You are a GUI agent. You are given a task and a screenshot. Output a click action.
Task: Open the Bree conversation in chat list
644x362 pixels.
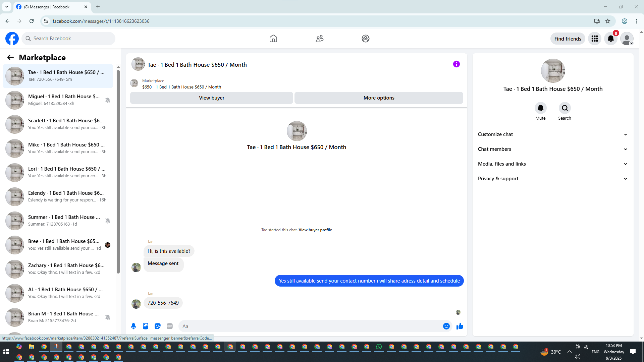[x=58, y=245]
